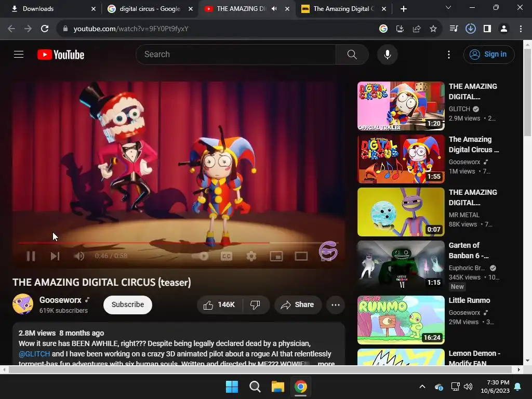
Task: Mute the playing tab's speaker icon
Action: [274, 9]
